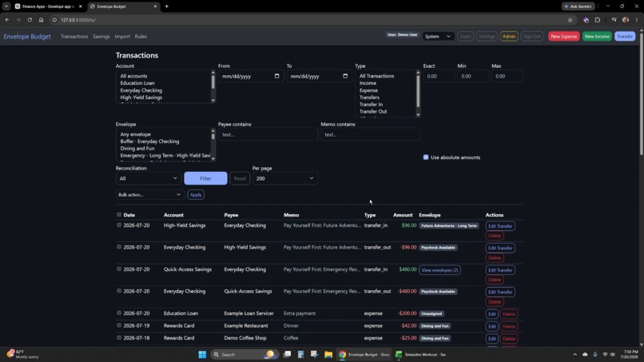Image resolution: width=644 pixels, height=362 pixels.
Task: Select Transfer Out in Type list
Action: (x=373, y=111)
